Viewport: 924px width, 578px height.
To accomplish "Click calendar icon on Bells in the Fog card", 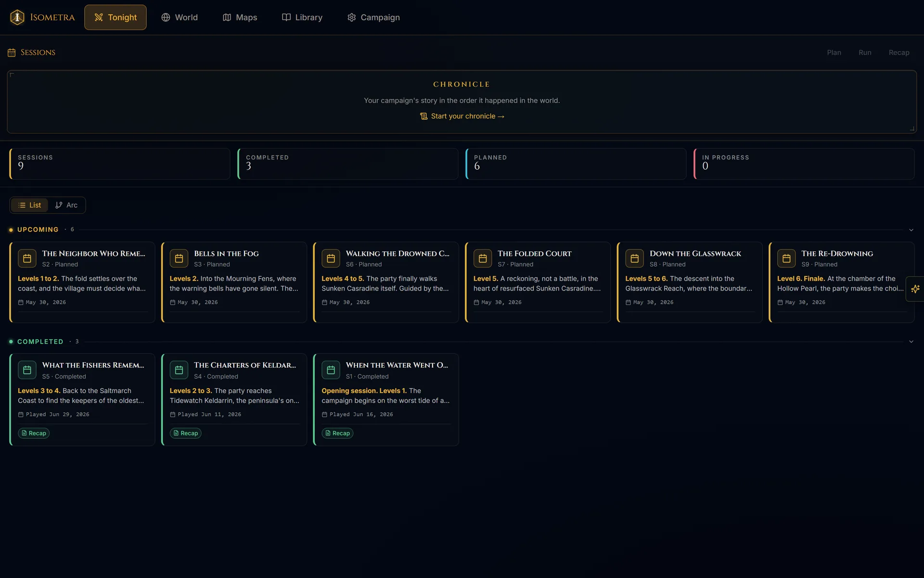I will click(179, 258).
